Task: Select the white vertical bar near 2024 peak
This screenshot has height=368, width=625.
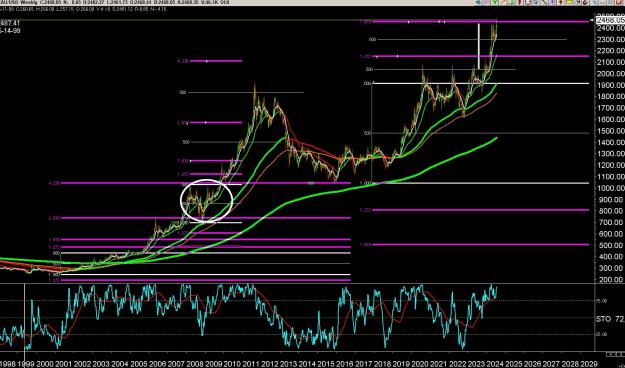Action: [479, 46]
